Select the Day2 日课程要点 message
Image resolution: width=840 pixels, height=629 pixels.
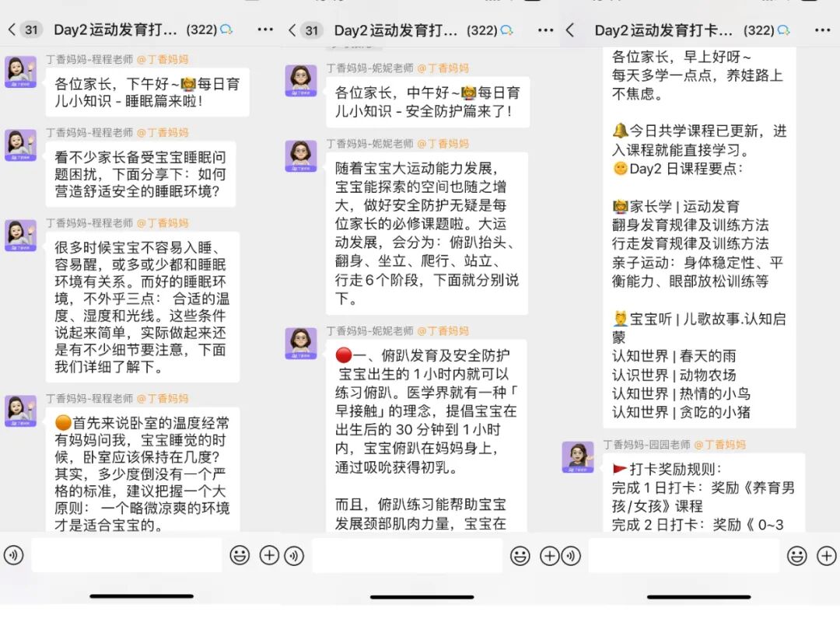[x=699, y=238]
